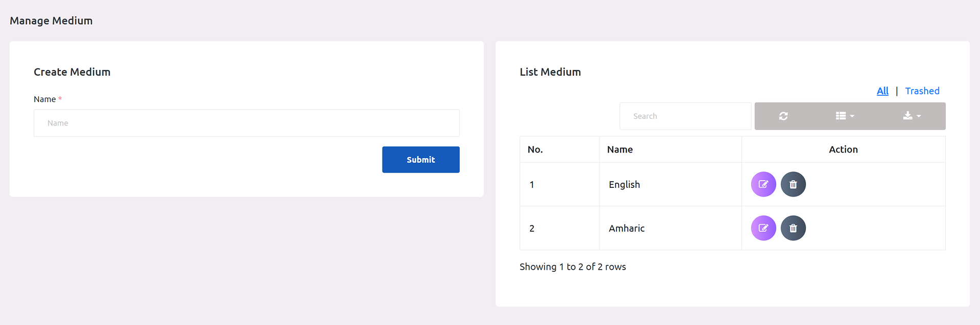
Task: Switch to the Trashed mediums view
Action: [922, 91]
